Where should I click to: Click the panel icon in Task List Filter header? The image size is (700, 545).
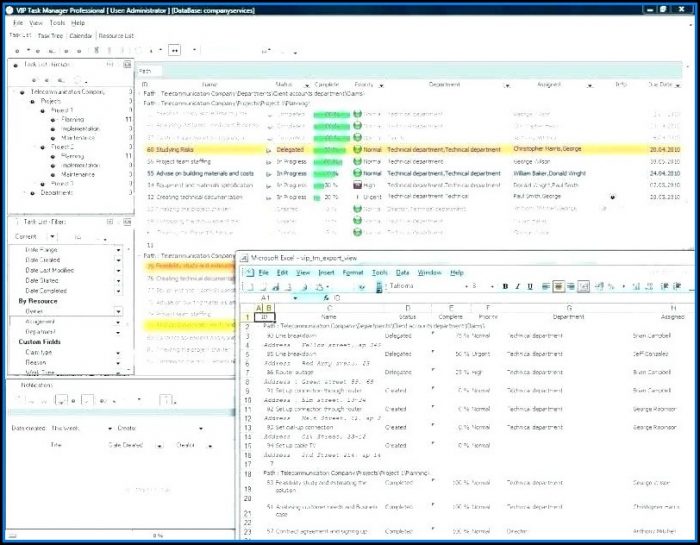tap(127, 222)
